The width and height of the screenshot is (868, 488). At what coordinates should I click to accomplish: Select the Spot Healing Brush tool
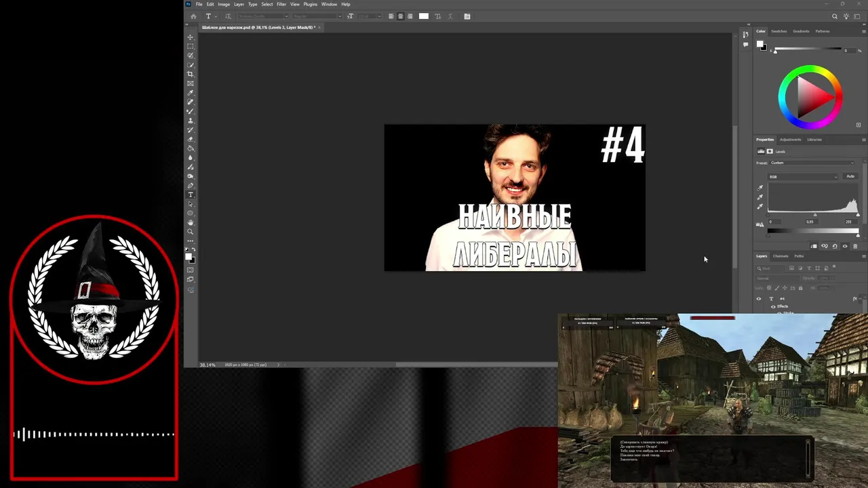point(191,102)
